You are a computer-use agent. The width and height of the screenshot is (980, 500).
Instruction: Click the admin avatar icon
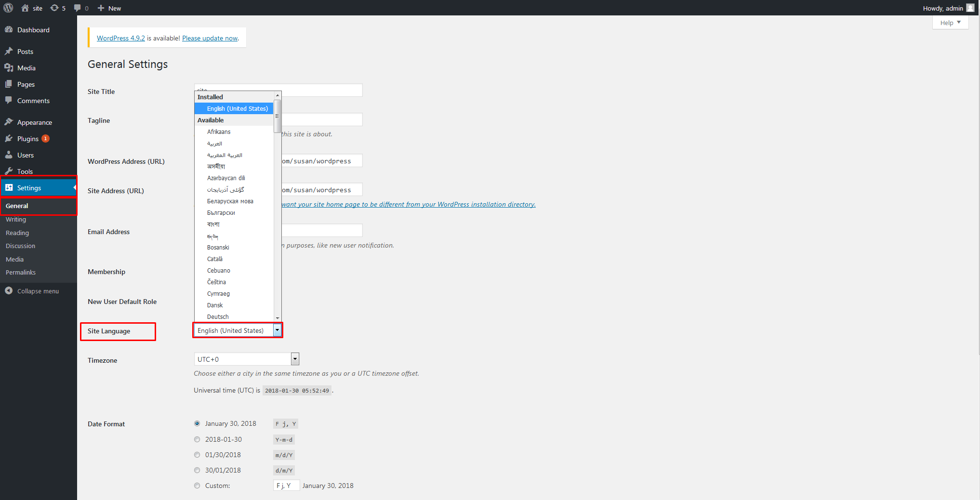pyautogui.click(x=970, y=8)
